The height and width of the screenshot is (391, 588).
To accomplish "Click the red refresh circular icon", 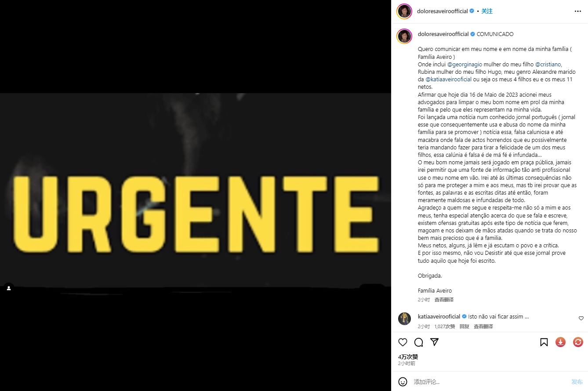I will pos(578,342).
